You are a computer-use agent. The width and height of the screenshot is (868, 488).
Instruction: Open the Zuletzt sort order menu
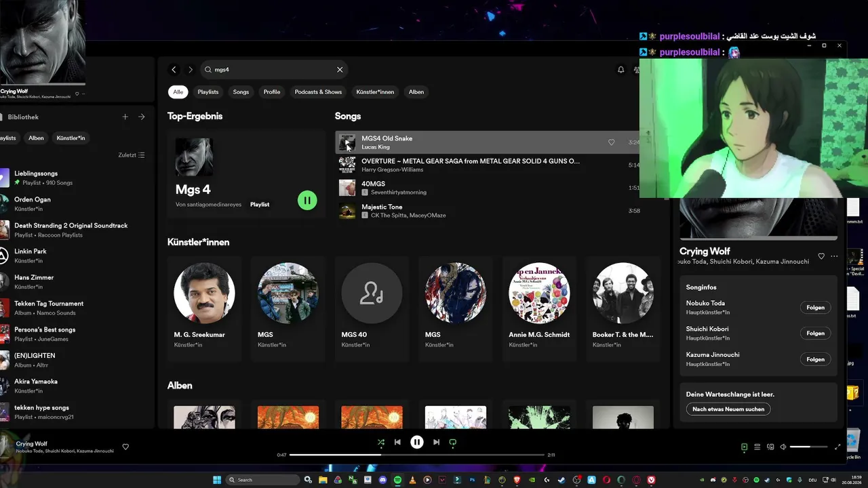(x=132, y=155)
